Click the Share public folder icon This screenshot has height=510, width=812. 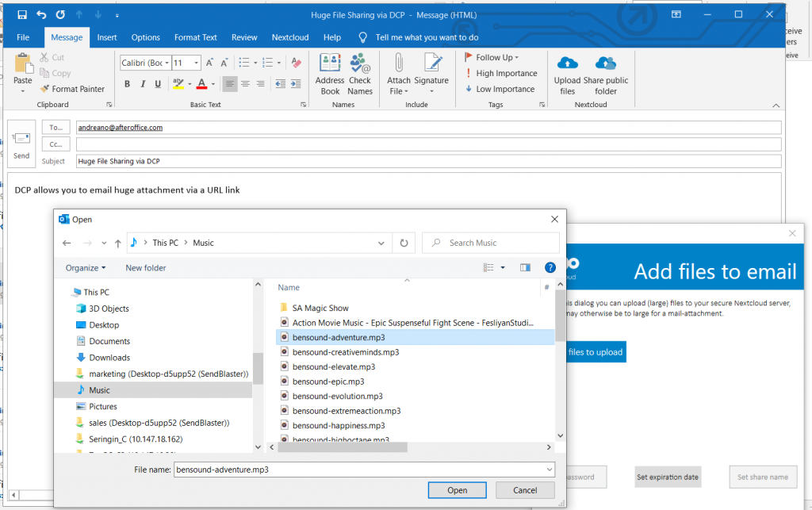pyautogui.click(x=605, y=63)
